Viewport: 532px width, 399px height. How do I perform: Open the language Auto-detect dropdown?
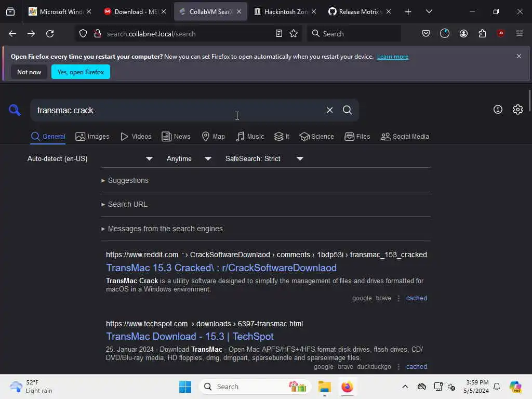point(90,158)
